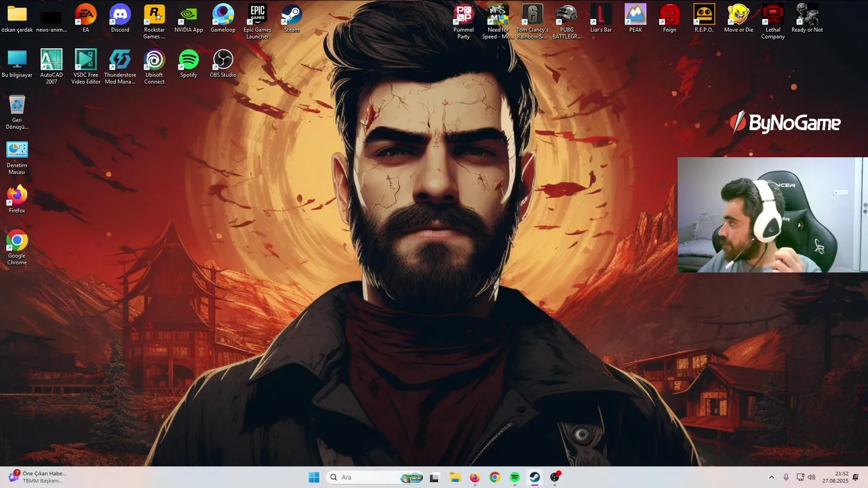The height and width of the screenshot is (488, 868).
Task: Switch to Spotify in the taskbar
Action: tap(515, 477)
